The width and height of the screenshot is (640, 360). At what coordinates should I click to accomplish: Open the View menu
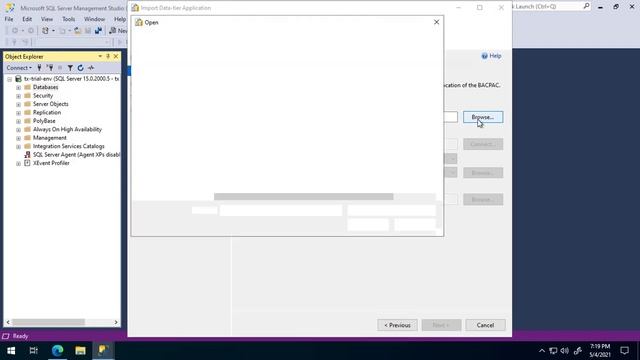tap(47, 19)
